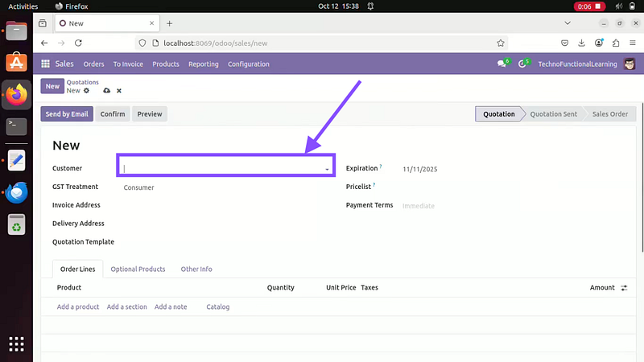The height and width of the screenshot is (362, 644).
Task: Select the Quotation Sent status stage
Action: click(x=553, y=114)
